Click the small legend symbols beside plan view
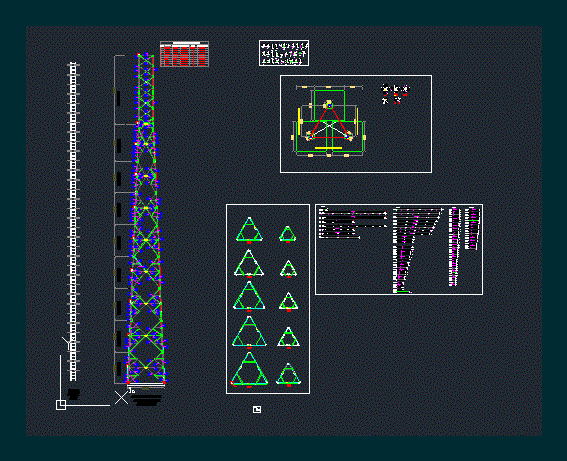The image size is (567, 461). point(395,94)
